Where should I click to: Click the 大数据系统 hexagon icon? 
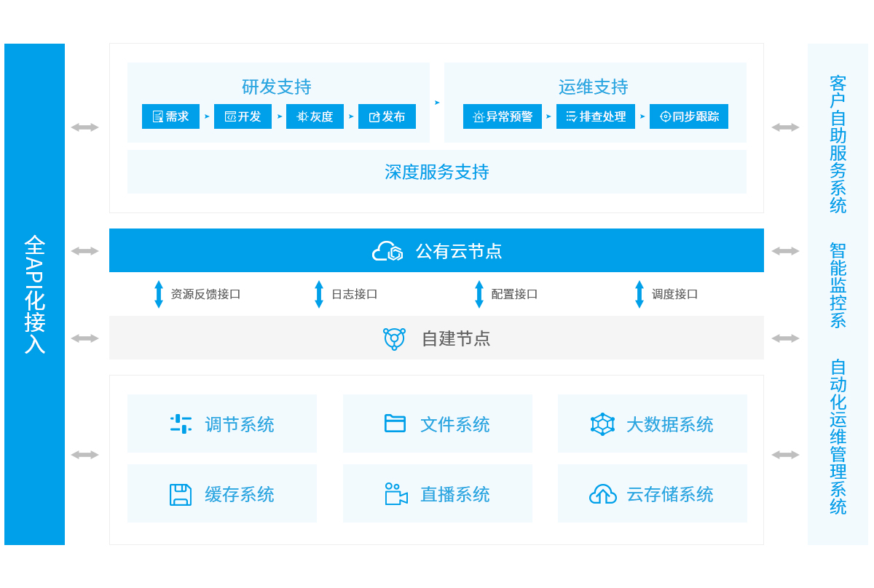602,424
